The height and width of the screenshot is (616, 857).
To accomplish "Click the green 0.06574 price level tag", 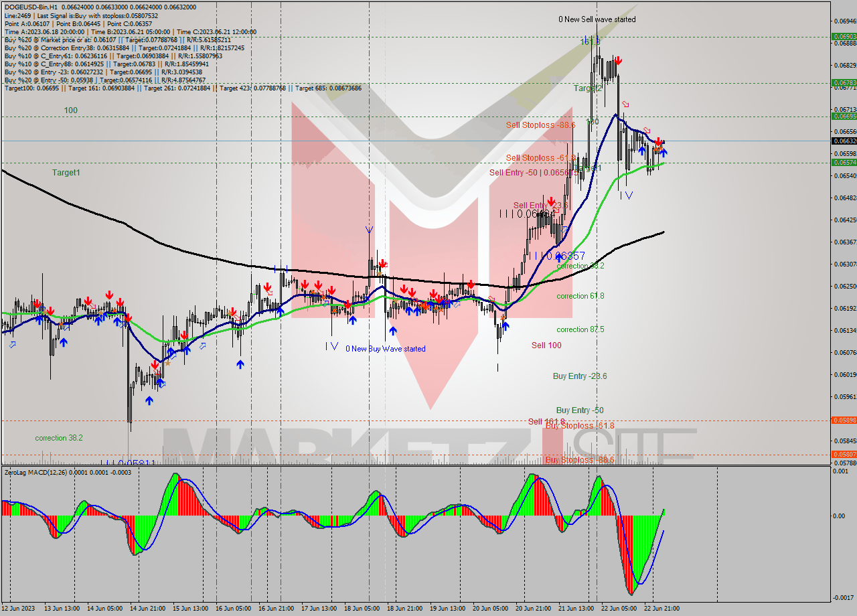I will (844, 163).
